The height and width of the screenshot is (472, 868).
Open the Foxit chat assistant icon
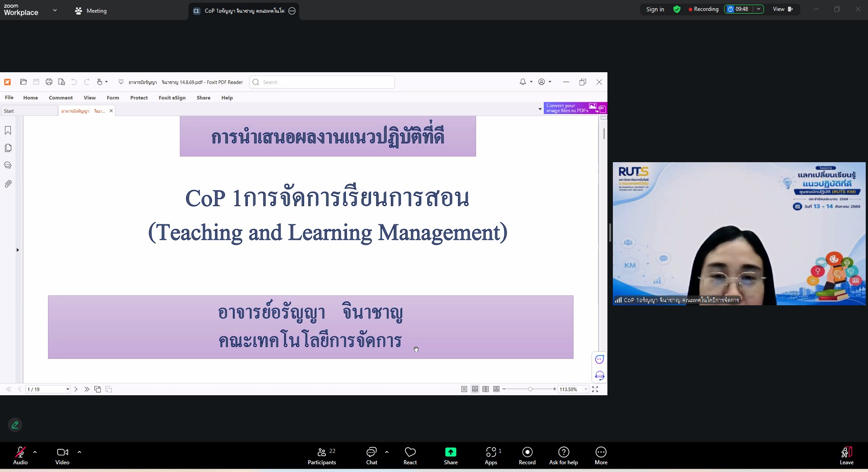[x=600, y=359]
